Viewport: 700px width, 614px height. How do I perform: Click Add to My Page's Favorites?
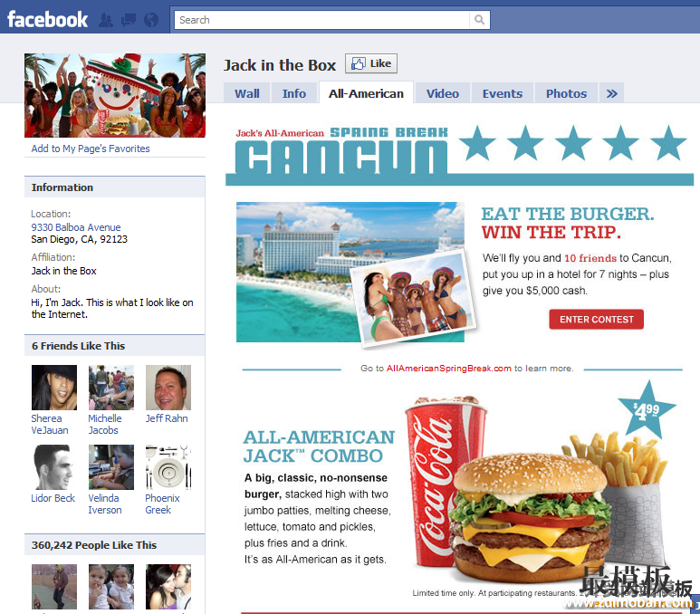point(91,149)
